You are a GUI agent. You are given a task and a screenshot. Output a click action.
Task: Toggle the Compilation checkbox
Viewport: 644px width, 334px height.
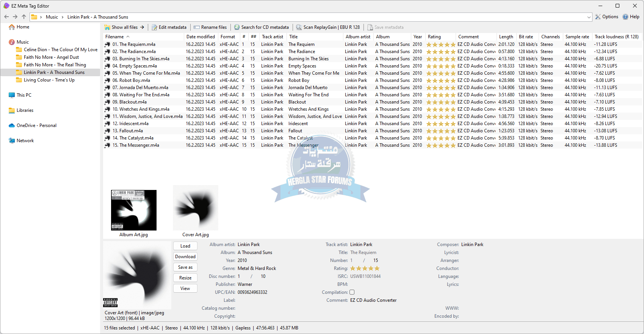[x=352, y=292]
